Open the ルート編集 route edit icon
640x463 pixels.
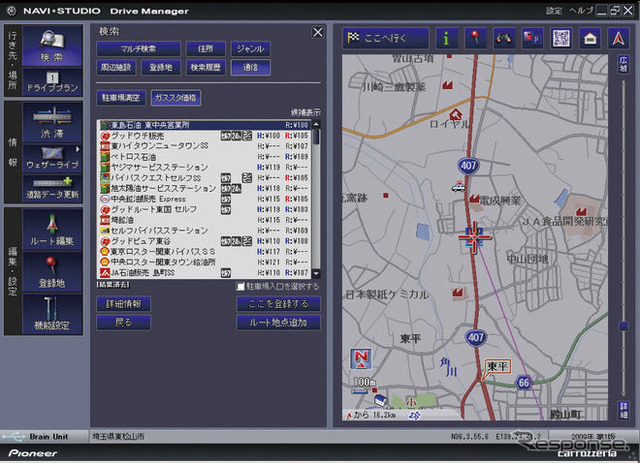tap(52, 229)
